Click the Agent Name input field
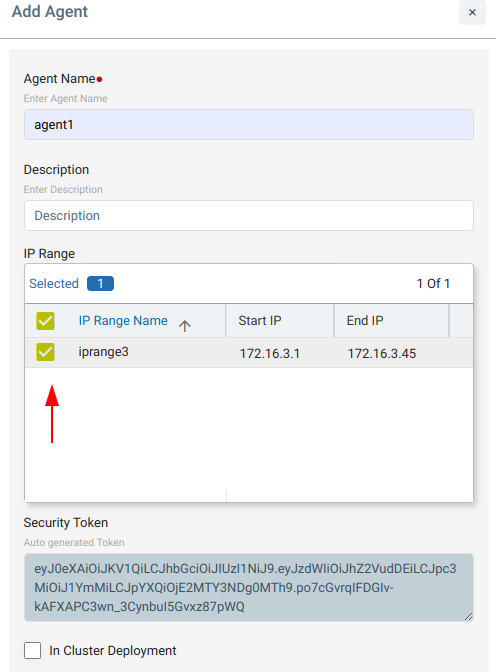The height and width of the screenshot is (672, 496). coord(249,125)
